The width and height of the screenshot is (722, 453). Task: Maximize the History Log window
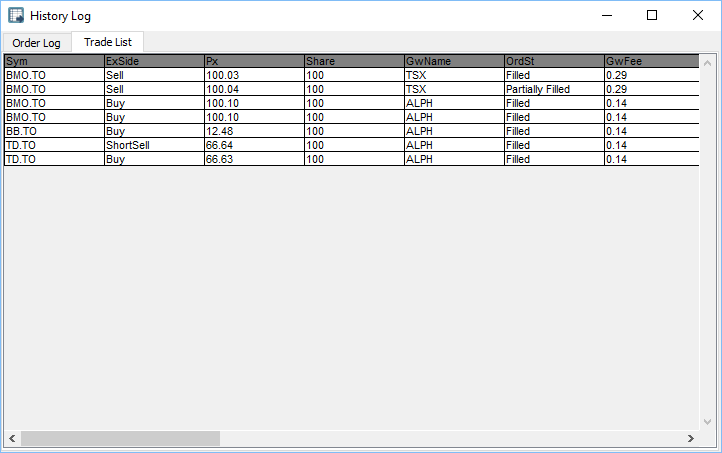click(x=652, y=15)
